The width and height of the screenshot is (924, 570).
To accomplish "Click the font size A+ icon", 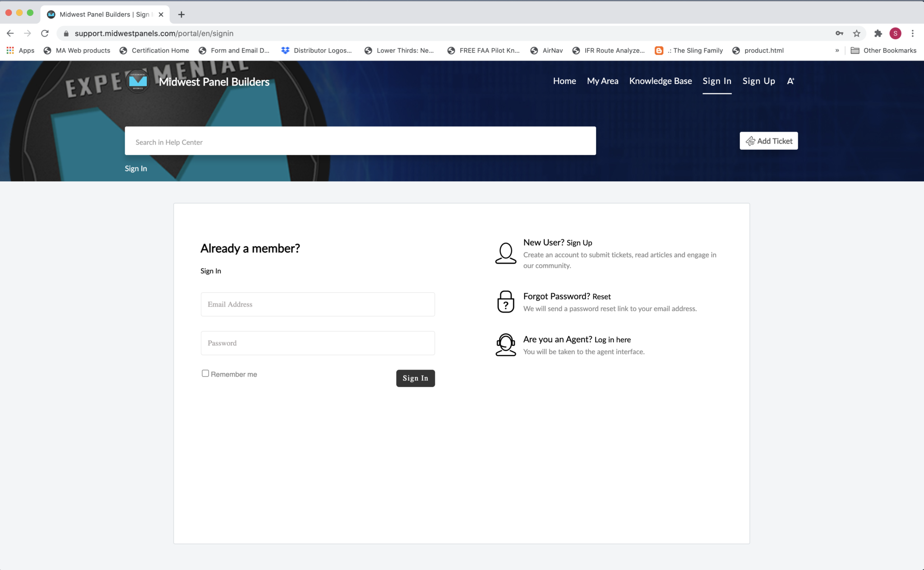I will click(790, 81).
